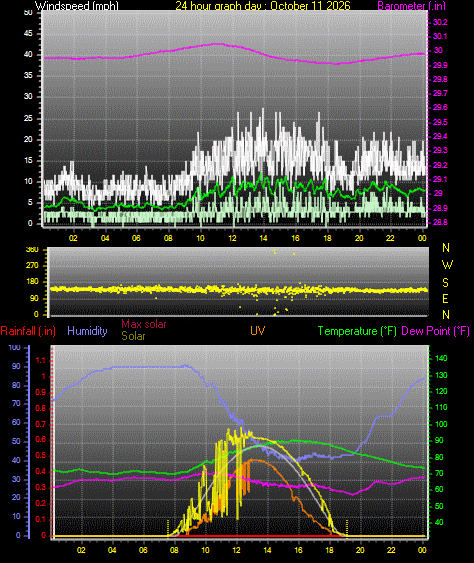Click "0.7" on the red rainfall axis
Image resolution: width=474 pixels, height=563 pixels.
click(x=41, y=424)
